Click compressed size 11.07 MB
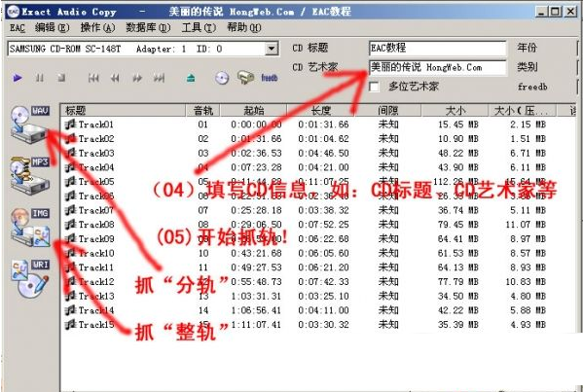Image resolution: width=583 pixels, height=392 pixels. 526,225
